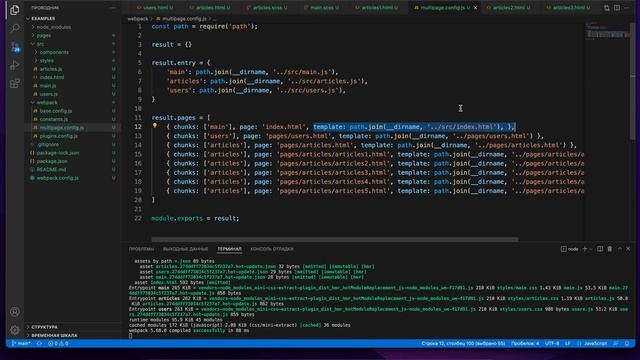Open the Search view in the activity bar

click(x=15, y=28)
